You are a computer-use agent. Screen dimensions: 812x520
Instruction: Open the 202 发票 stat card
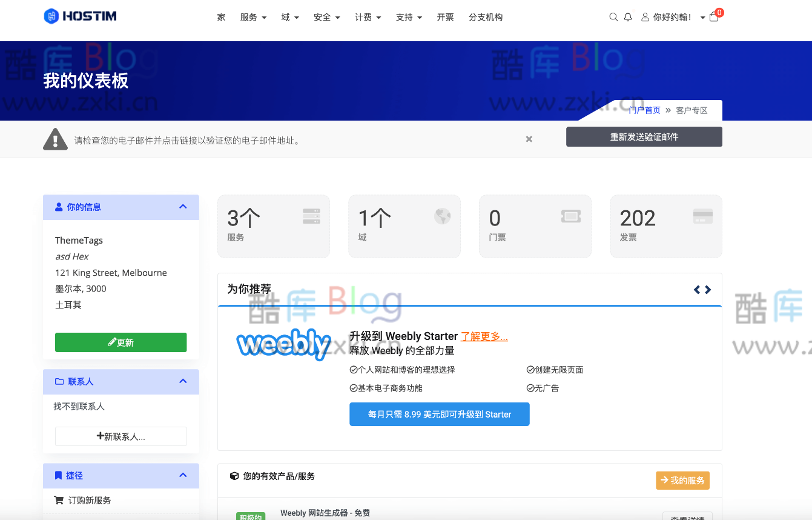pos(666,226)
